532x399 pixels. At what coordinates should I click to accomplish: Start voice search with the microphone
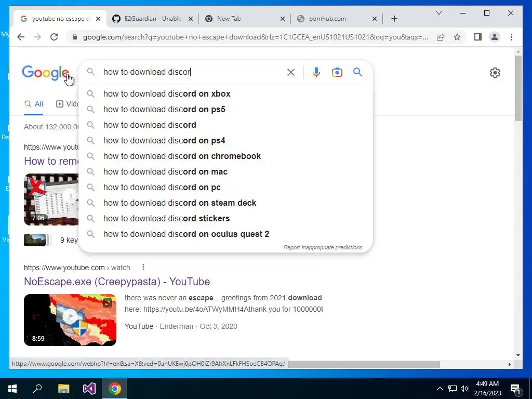(x=316, y=72)
